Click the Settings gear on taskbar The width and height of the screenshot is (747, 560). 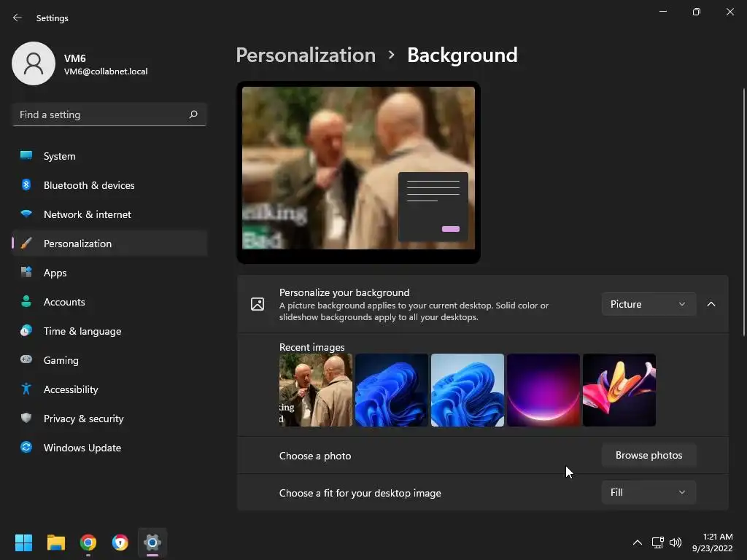click(152, 542)
